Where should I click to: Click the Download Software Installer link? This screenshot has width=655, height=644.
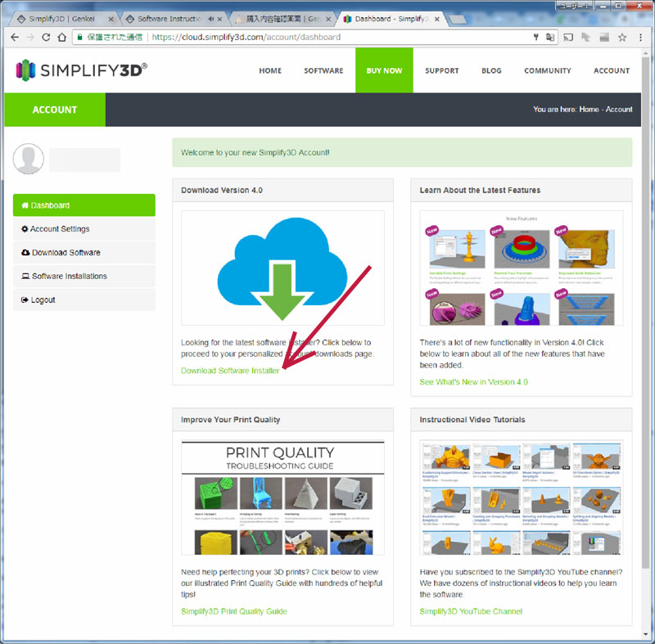pos(230,371)
